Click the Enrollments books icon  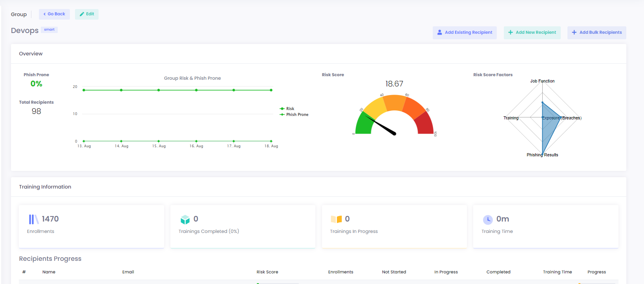(34, 219)
